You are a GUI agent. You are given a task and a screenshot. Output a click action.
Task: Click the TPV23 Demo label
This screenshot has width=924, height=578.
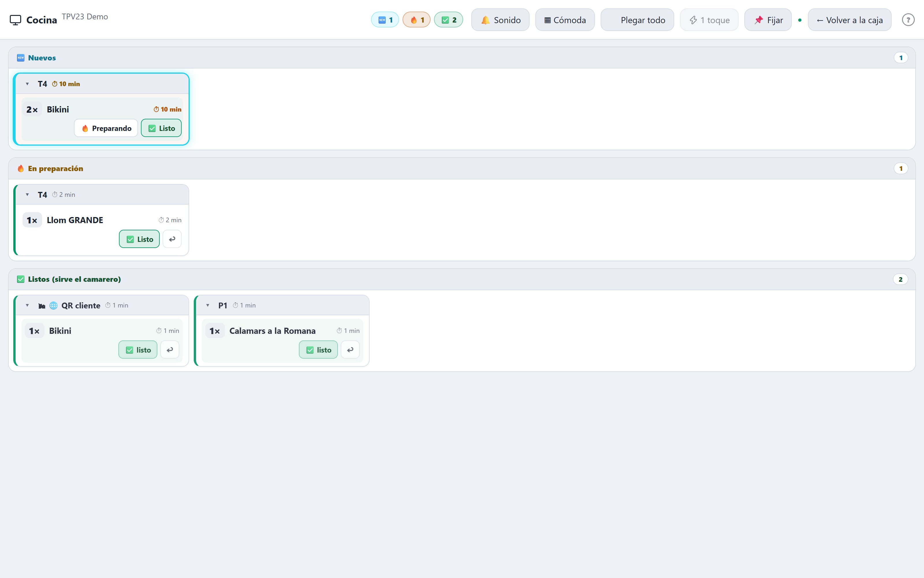coord(85,17)
